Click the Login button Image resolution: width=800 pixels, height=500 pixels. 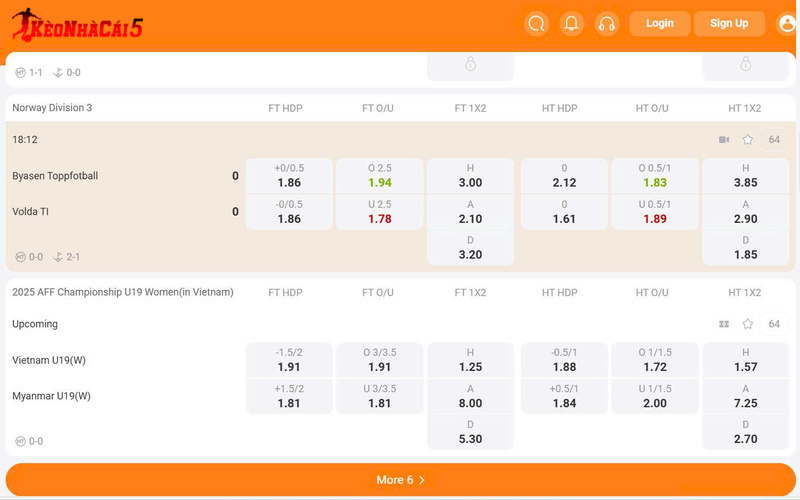tap(659, 24)
